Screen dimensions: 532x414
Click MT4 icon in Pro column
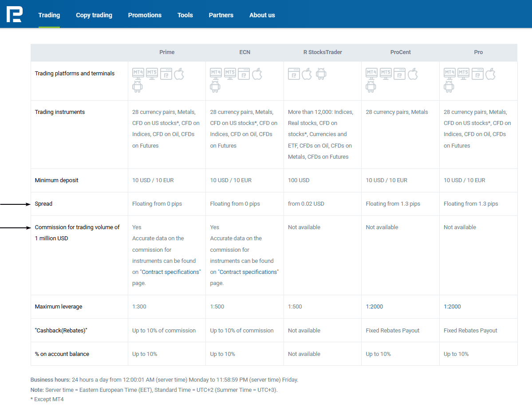[x=449, y=74]
